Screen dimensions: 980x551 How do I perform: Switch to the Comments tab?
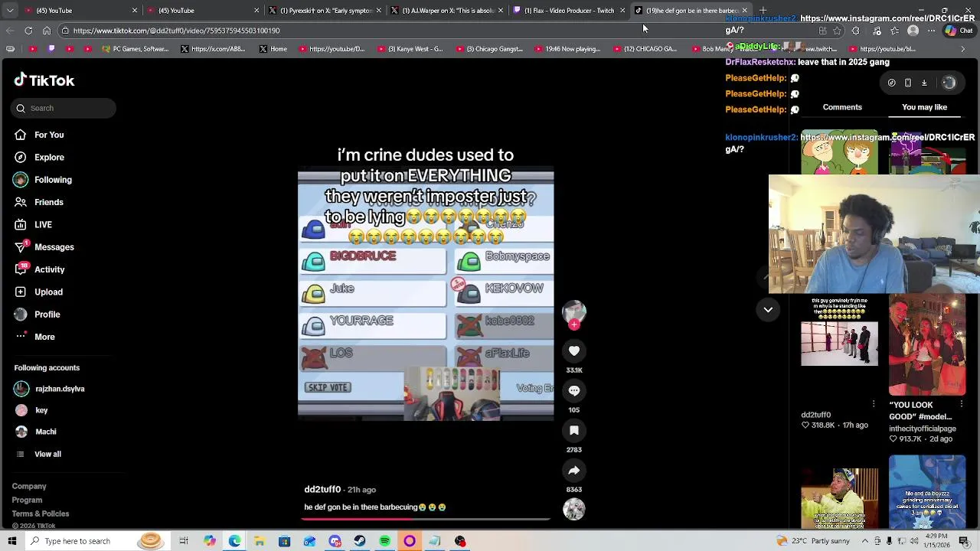pos(842,107)
